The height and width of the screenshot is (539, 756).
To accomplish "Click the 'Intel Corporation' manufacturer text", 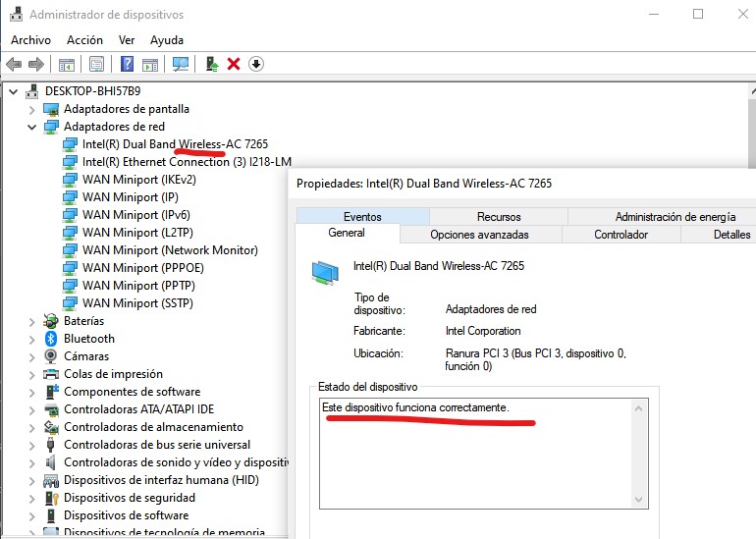I will pyautogui.click(x=483, y=331).
